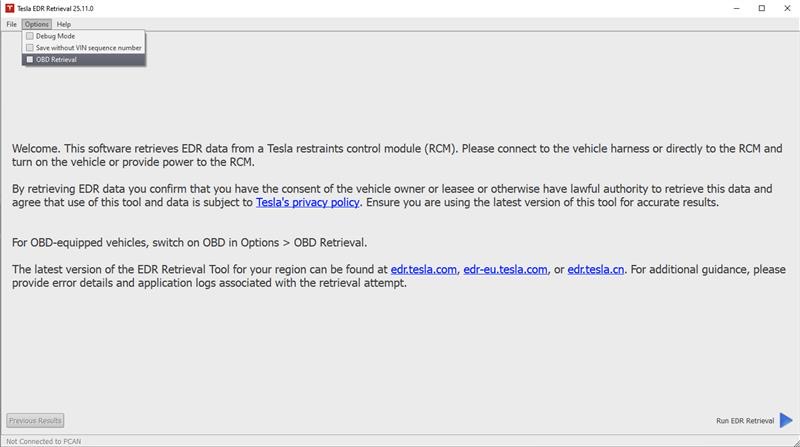Close the open Options menu
The image size is (800, 447).
point(37,24)
